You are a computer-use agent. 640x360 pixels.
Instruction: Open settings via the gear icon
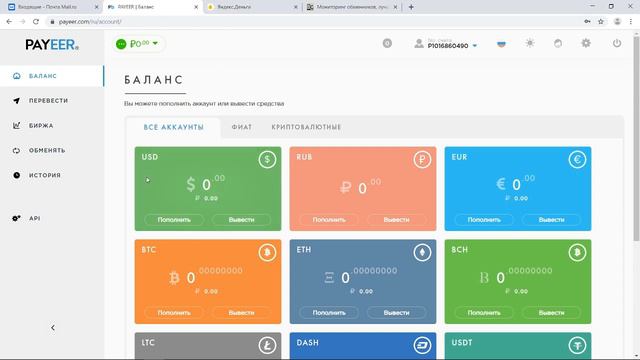(x=586, y=43)
